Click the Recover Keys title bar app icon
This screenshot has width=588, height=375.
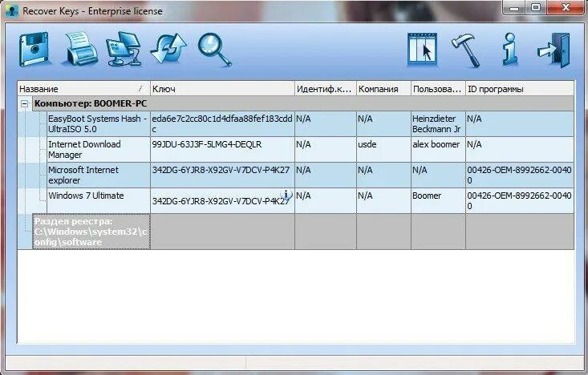[x=11, y=11]
